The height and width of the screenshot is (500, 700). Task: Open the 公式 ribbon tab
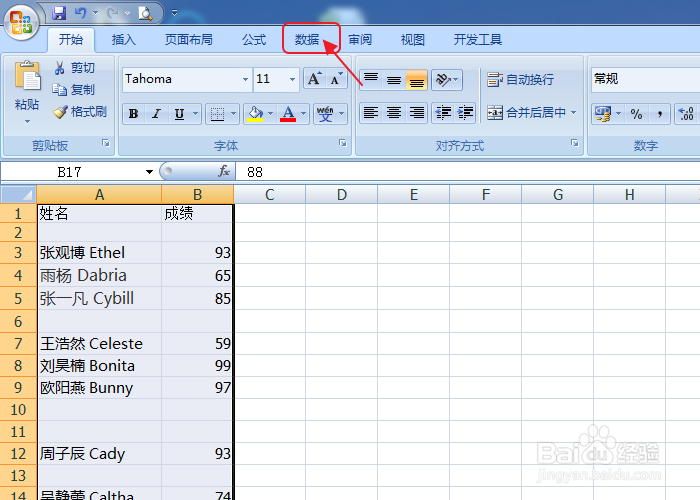tap(254, 40)
